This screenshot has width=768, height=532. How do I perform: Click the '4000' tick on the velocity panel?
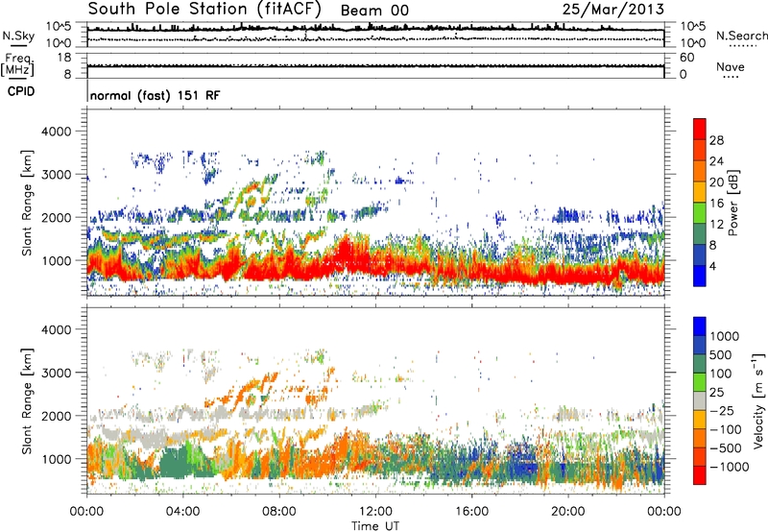tap(56, 329)
